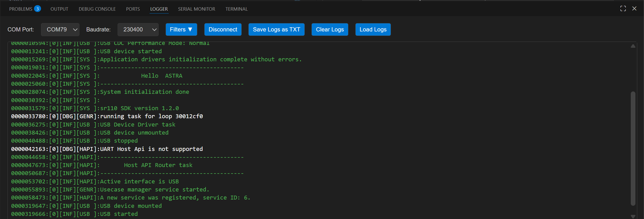This screenshot has height=219, width=644.
Task: Expand the Baudrate 230400 dropdown
Action: click(x=138, y=30)
